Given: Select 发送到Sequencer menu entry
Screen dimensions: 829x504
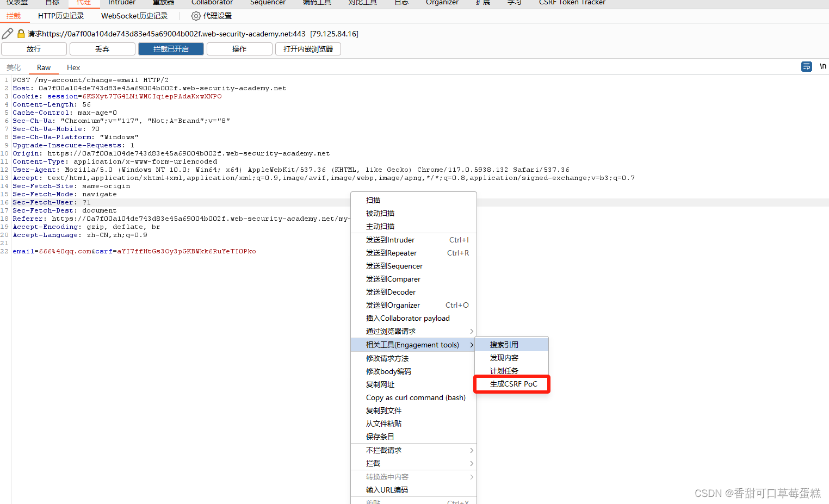Looking at the screenshot, I should coord(413,266).
